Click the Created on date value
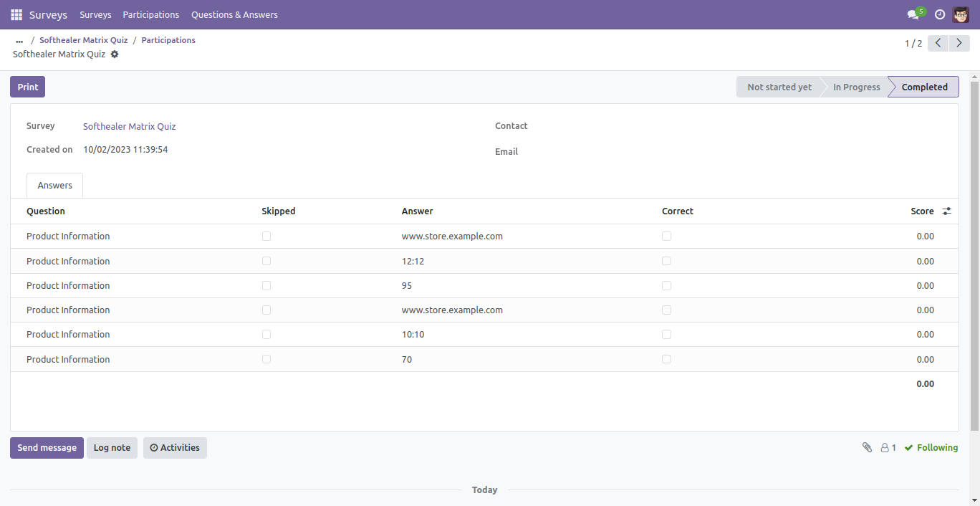The image size is (980, 506). coord(125,150)
